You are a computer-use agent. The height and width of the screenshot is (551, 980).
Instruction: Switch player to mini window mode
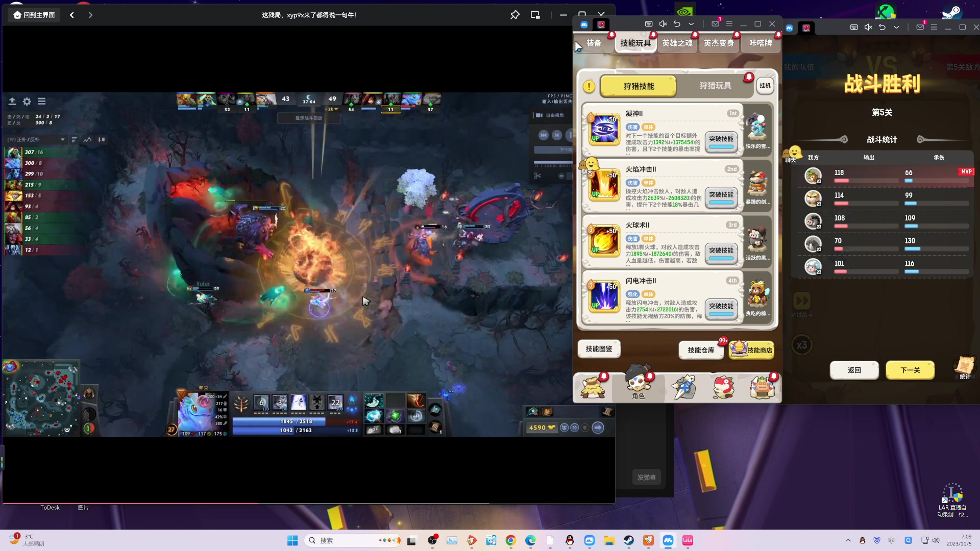[535, 15]
